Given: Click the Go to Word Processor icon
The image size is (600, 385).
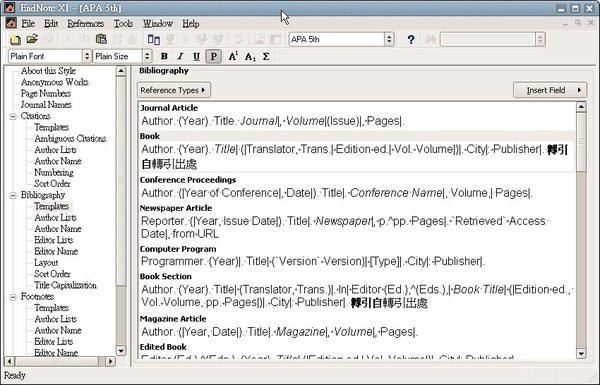Looking at the screenshot, I should pyautogui.click(x=153, y=39).
